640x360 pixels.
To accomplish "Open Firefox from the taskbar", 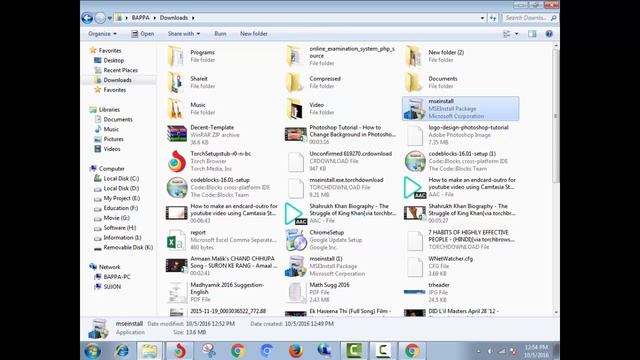I will pyautogui.click(x=296, y=351).
